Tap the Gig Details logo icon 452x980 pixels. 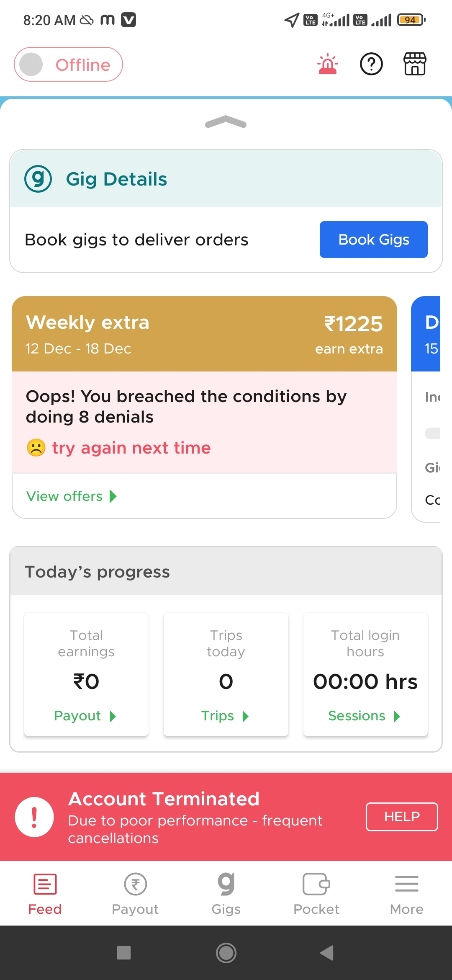(x=38, y=179)
